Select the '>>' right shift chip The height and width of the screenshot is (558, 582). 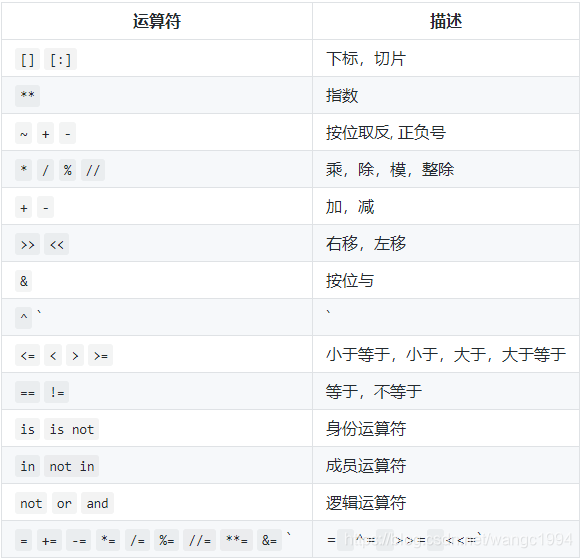(27, 244)
